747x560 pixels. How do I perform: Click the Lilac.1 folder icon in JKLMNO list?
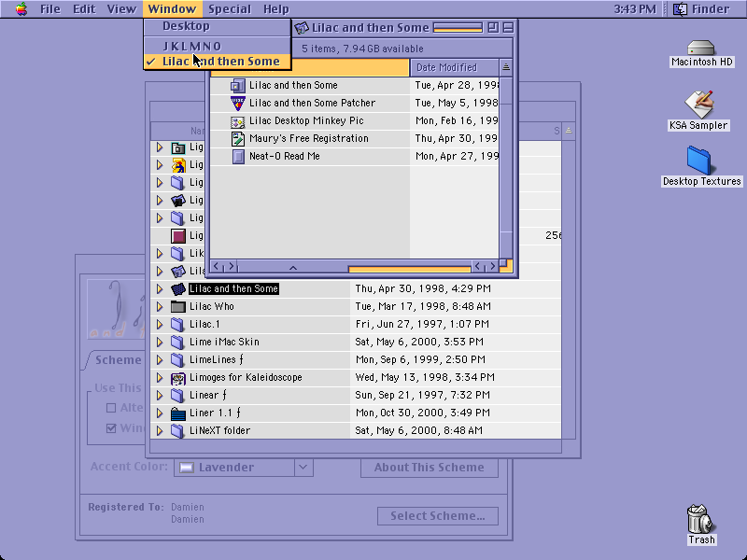pos(177,325)
